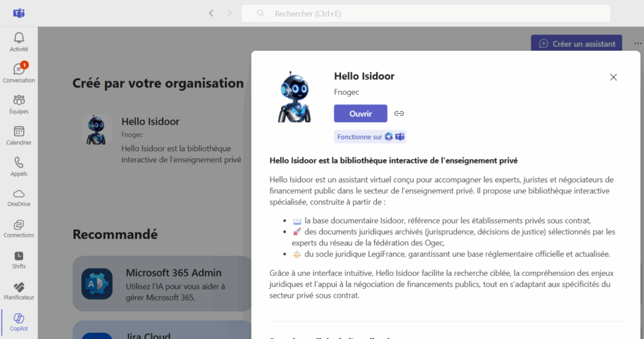Image resolution: width=644 pixels, height=339 pixels.
Task: Select Copilot in the sidebar
Action: pos(19,322)
